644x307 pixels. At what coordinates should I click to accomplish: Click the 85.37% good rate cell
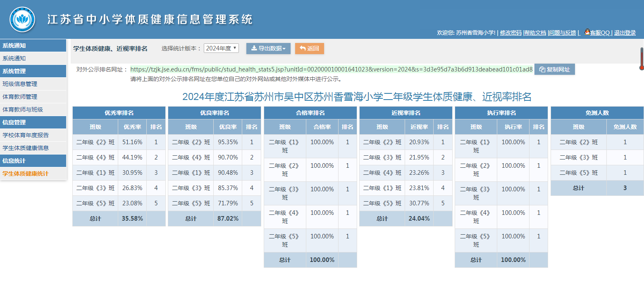pos(228,188)
